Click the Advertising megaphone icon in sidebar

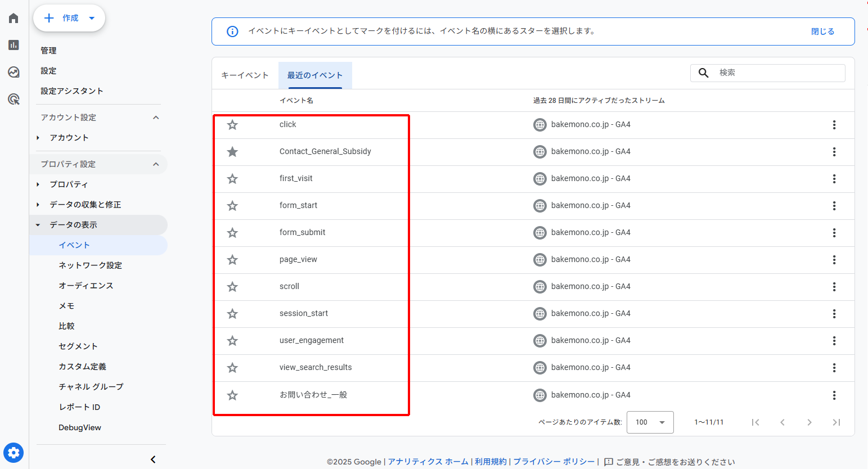(14, 99)
